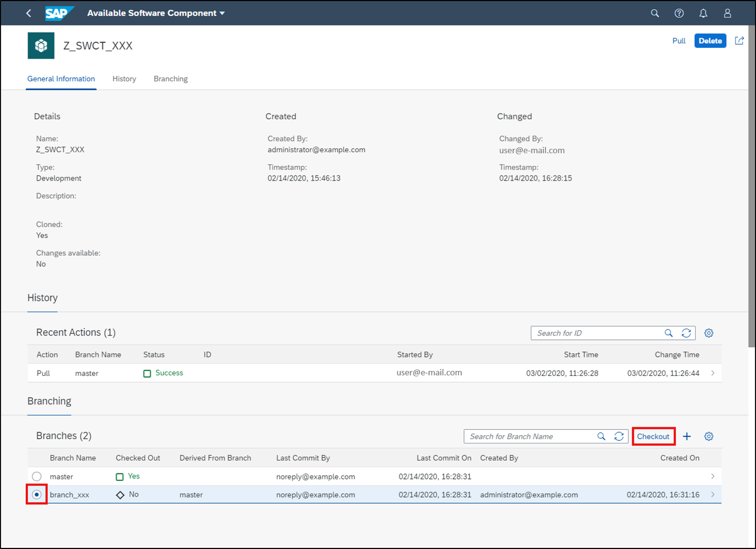Image resolution: width=756 pixels, height=549 pixels.
Task: Open Recent Actions table settings gear
Action: pyautogui.click(x=709, y=333)
